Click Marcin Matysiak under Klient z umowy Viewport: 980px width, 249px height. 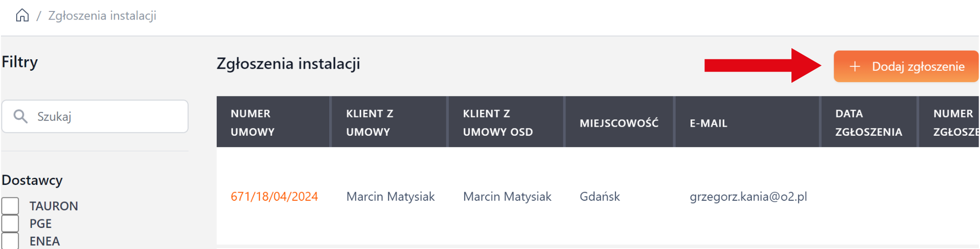pyautogui.click(x=390, y=196)
